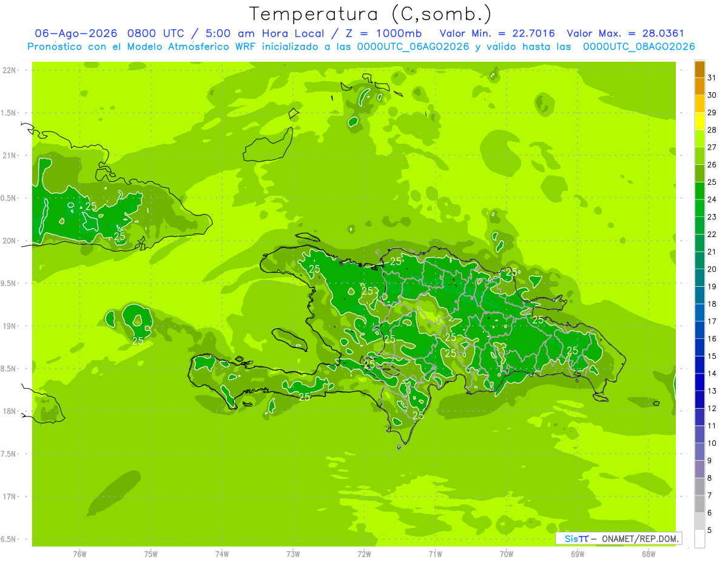This screenshot has height=562, width=728.
Task: Click the 71W longitude label
Action: click(435, 554)
